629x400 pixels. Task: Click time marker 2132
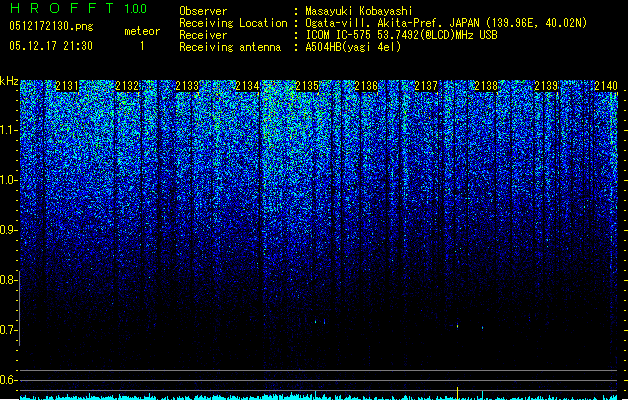tap(127, 86)
